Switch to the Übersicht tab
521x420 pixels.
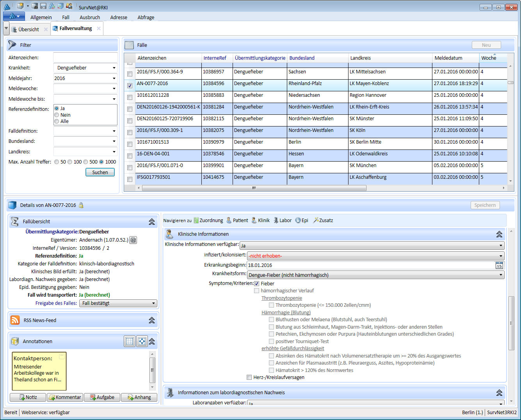pos(28,29)
